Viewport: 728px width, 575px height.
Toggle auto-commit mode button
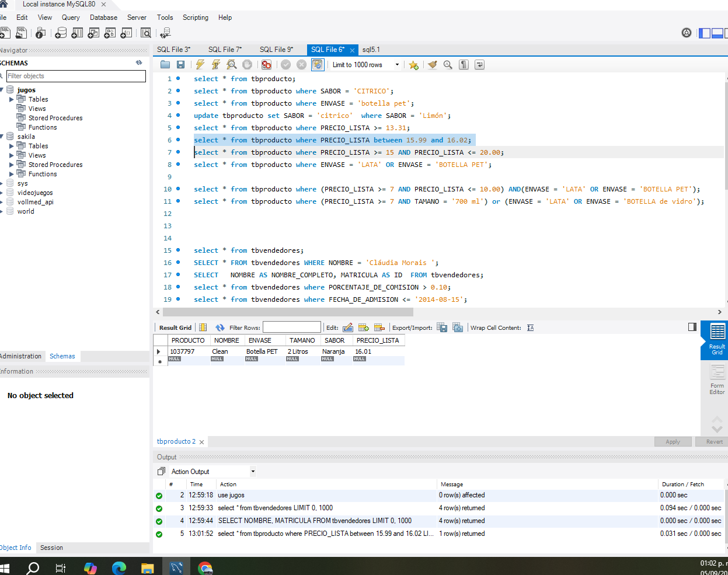[317, 65]
